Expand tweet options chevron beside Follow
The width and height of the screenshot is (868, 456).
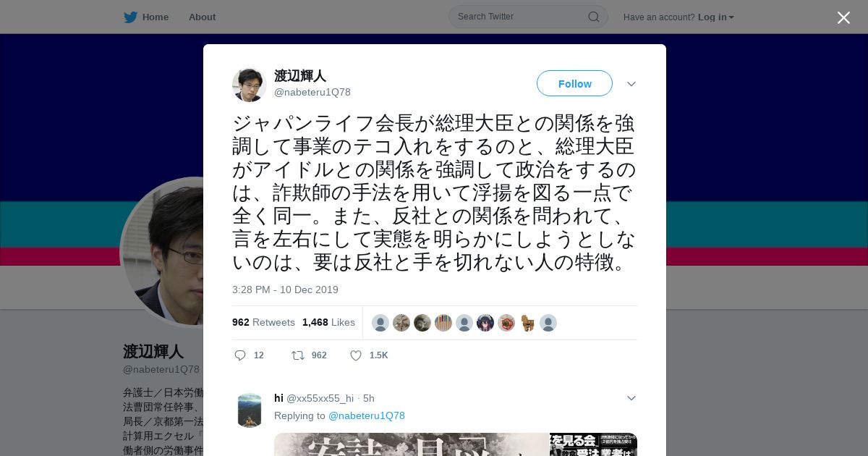coord(631,84)
